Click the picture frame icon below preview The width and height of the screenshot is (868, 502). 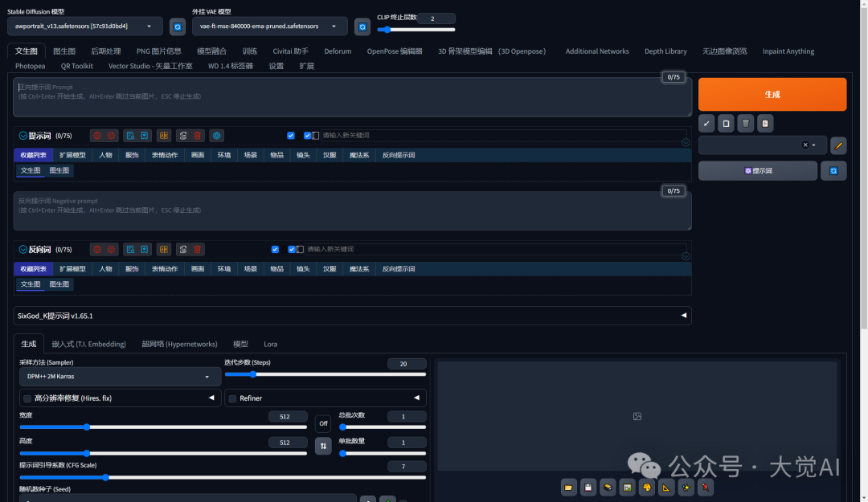[627, 488]
